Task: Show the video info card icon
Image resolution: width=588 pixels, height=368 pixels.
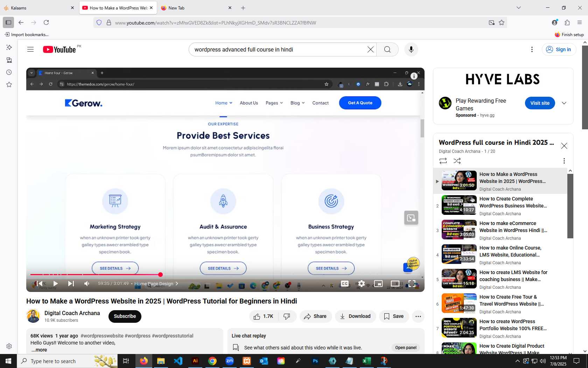Action: (414, 76)
